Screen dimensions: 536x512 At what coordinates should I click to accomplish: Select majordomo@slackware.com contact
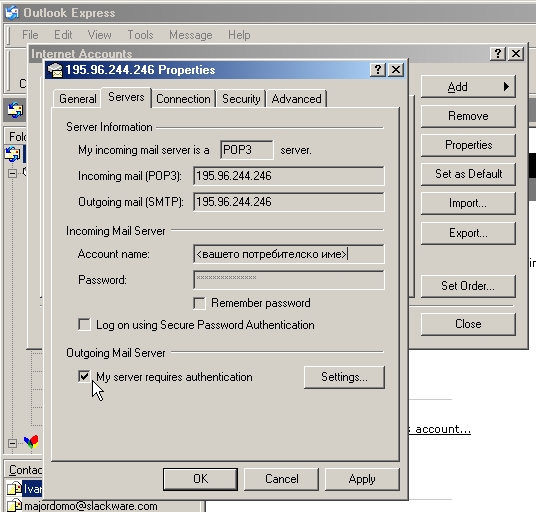(91, 506)
